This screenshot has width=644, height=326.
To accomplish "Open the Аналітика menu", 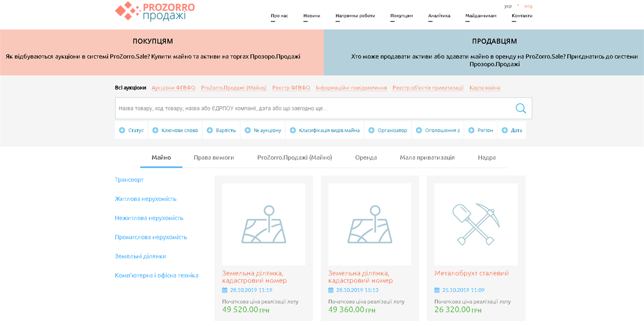I will pyautogui.click(x=439, y=16).
